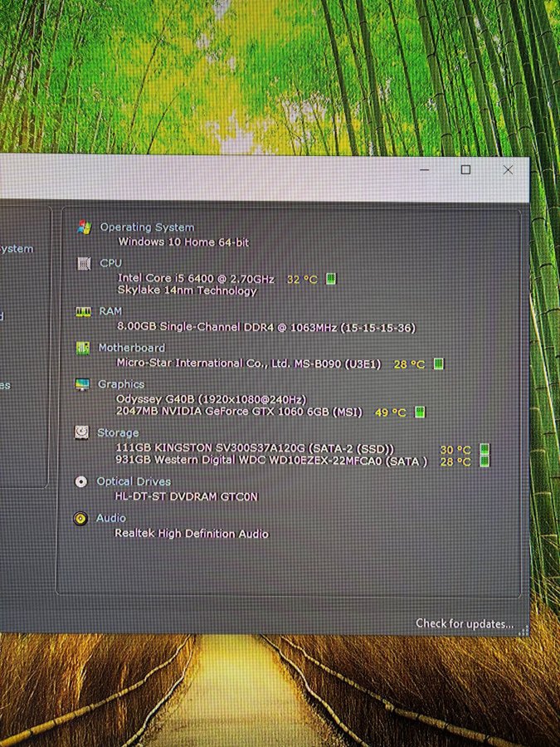Click the Optical Drives disc icon
The height and width of the screenshot is (747, 560).
[x=81, y=481]
